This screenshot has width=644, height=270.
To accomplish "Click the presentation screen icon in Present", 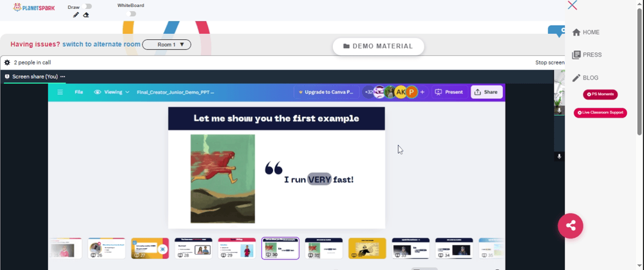I will (x=438, y=92).
